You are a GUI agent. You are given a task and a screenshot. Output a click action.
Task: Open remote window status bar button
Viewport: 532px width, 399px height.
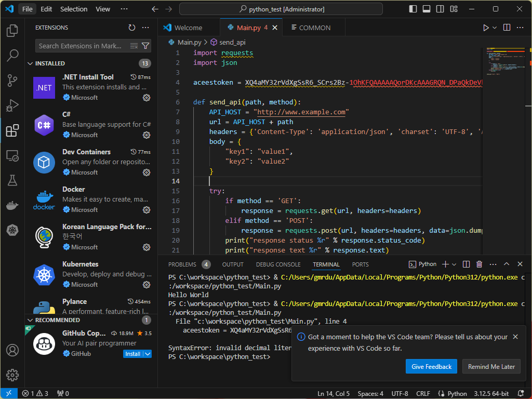9,394
